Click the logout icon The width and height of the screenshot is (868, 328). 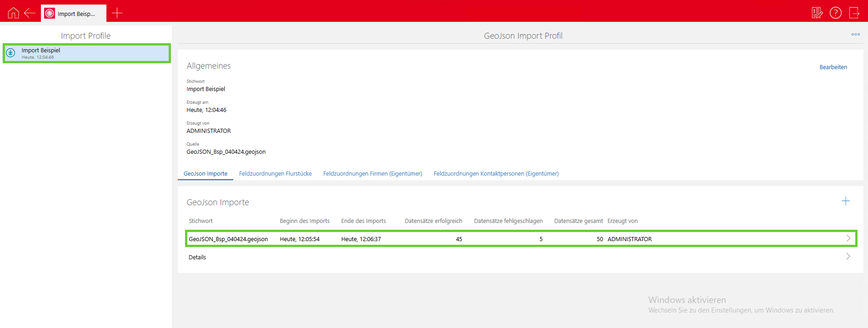[x=854, y=13]
